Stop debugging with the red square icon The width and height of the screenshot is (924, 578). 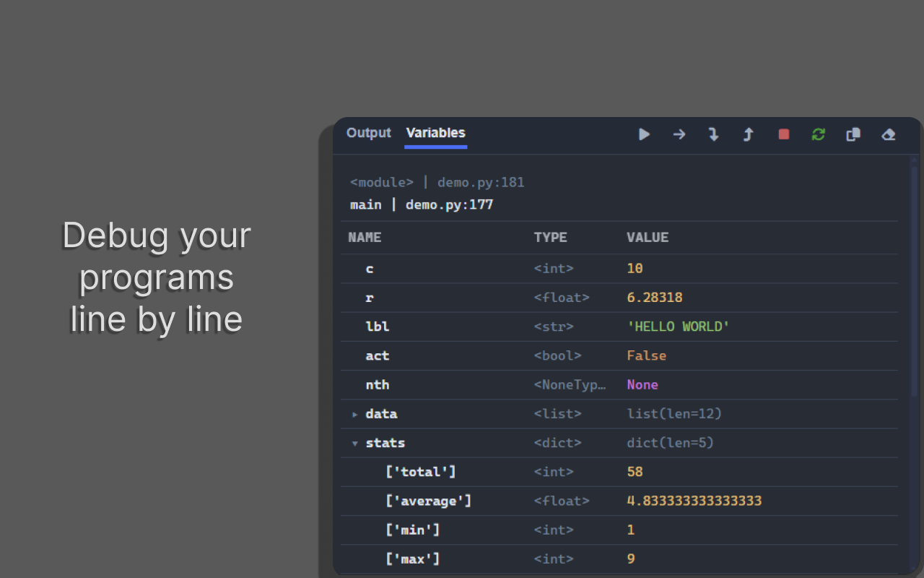tap(784, 134)
